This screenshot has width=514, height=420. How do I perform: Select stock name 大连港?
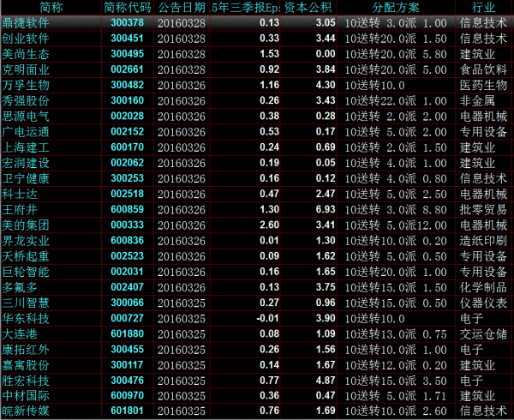coord(20,334)
